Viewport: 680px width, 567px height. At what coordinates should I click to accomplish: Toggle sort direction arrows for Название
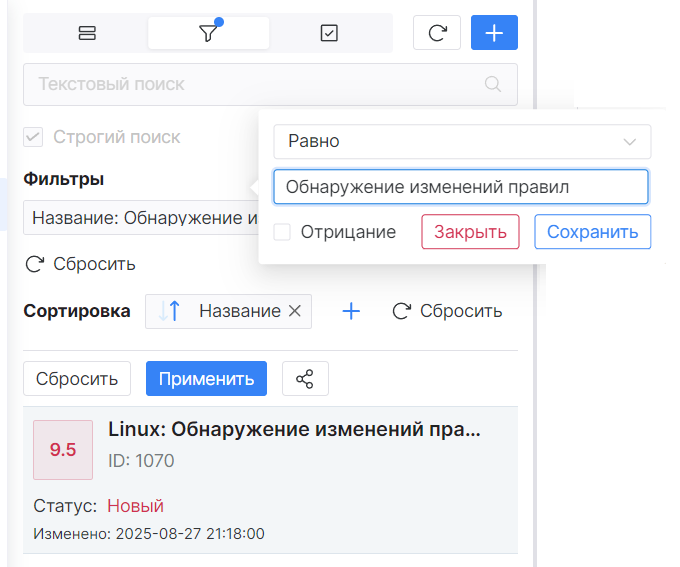tap(170, 311)
